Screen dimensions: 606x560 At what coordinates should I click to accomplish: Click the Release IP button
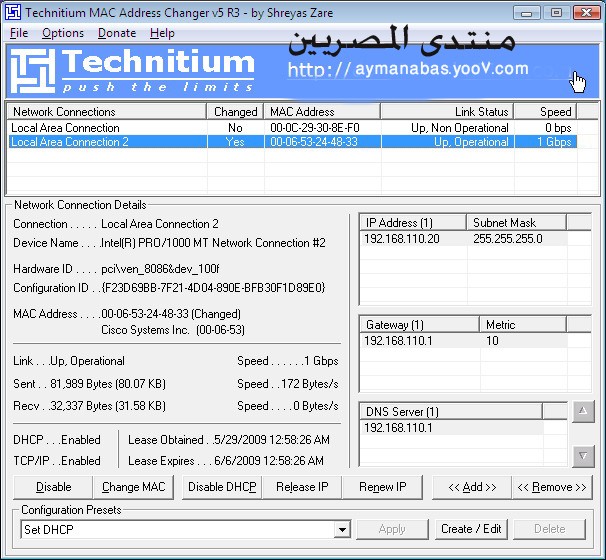(x=302, y=487)
